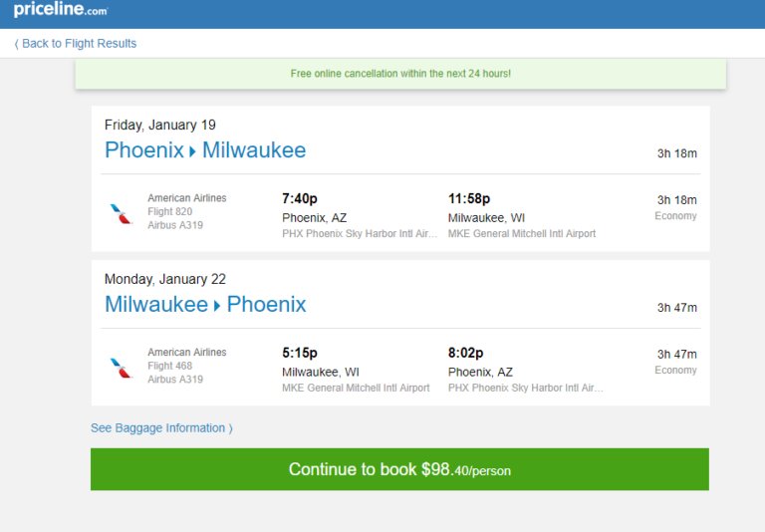Click the 7:40p departure time
Image resolution: width=765 pixels, height=532 pixels.
point(300,198)
